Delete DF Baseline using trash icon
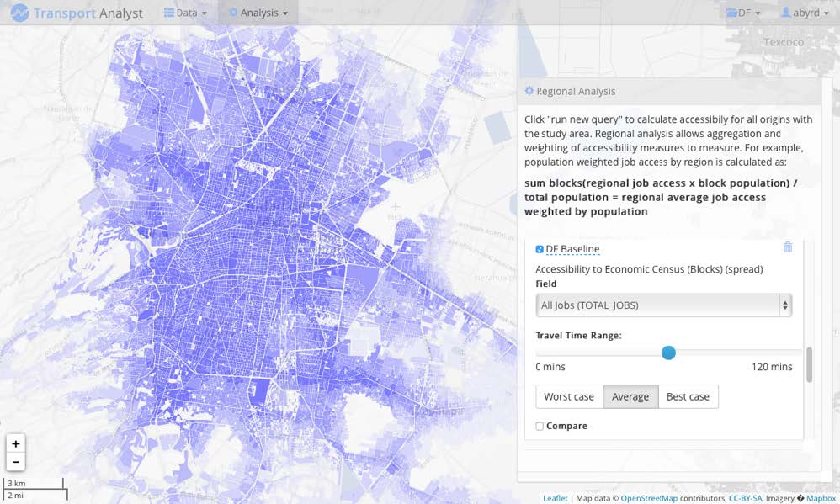 pos(788,247)
